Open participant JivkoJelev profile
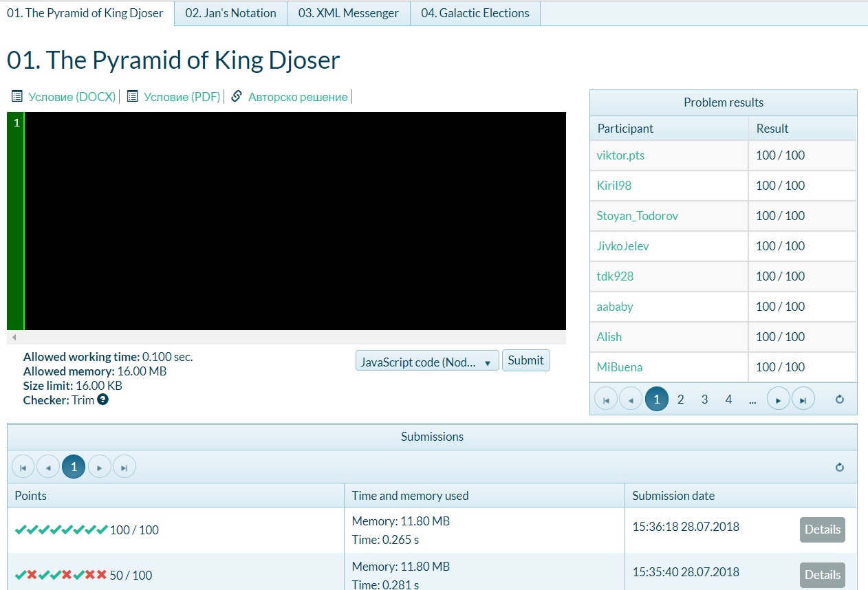This screenshot has height=590, width=868. [x=623, y=246]
